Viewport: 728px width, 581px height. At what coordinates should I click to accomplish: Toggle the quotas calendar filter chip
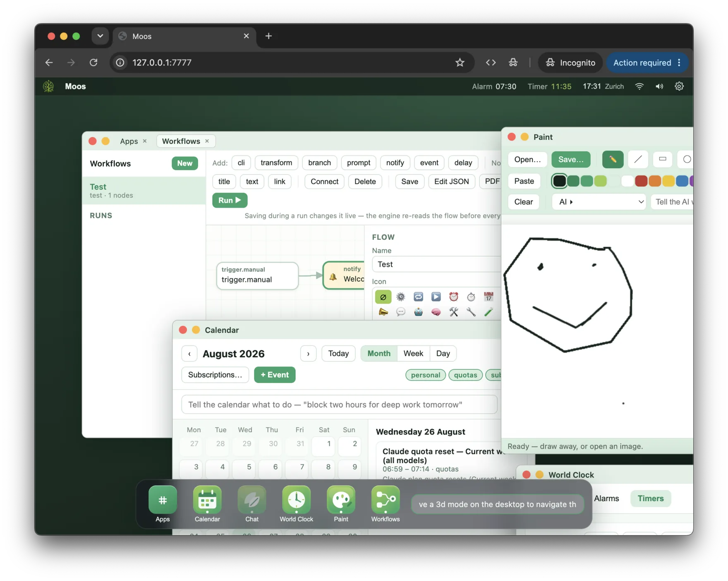pyautogui.click(x=465, y=375)
